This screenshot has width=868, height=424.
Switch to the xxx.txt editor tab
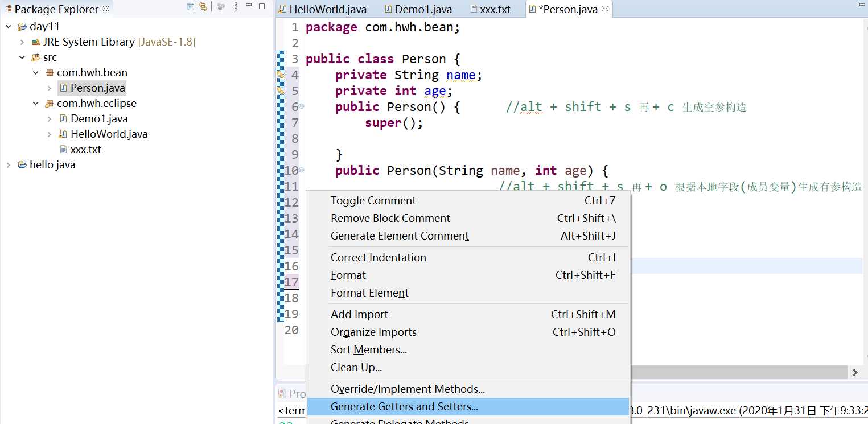tap(491, 10)
